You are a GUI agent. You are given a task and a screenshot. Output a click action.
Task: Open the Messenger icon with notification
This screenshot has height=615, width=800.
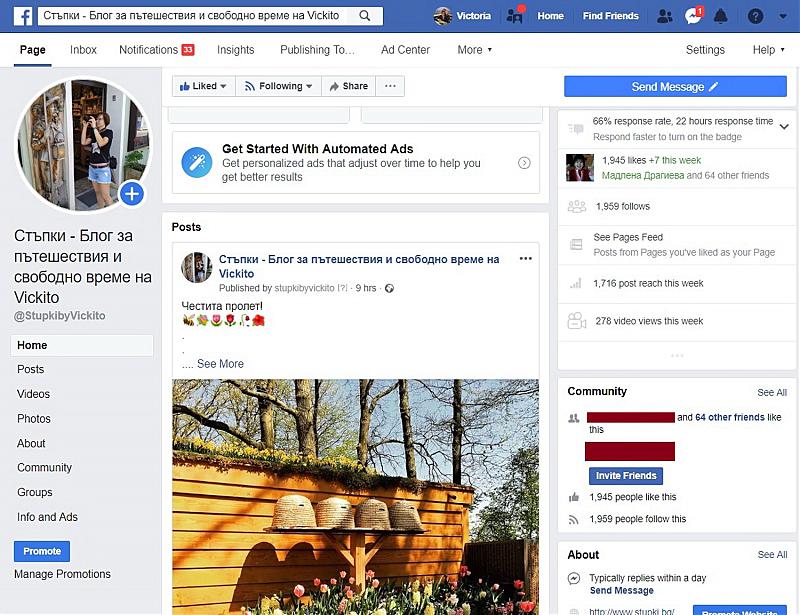692,16
